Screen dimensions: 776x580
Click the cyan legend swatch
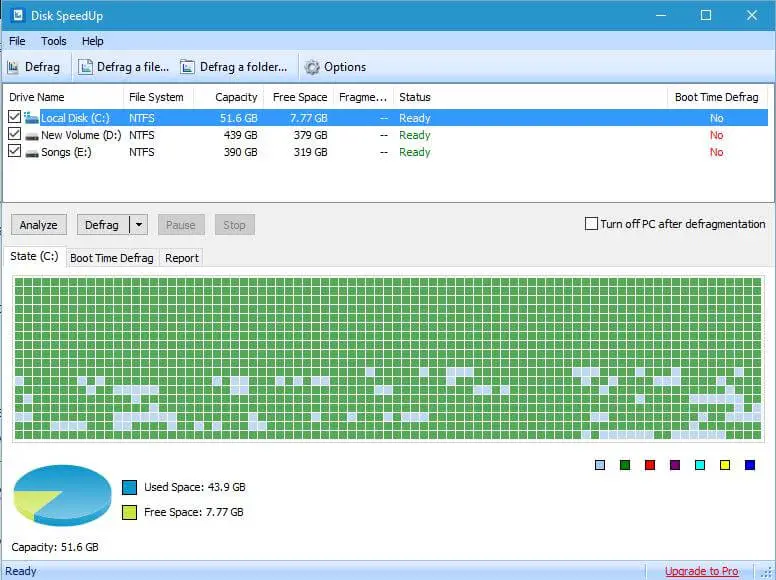[700, 465]
